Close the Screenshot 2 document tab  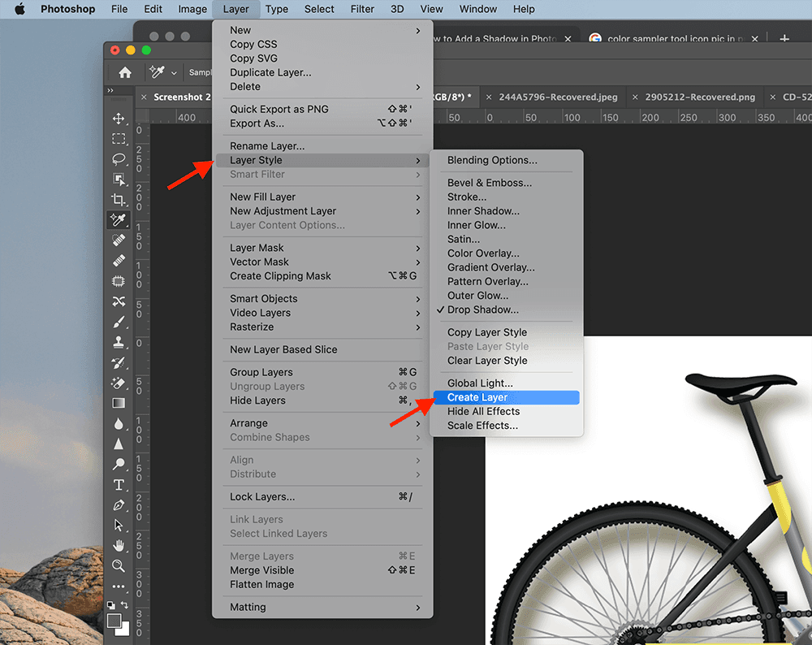coord(144,97)
